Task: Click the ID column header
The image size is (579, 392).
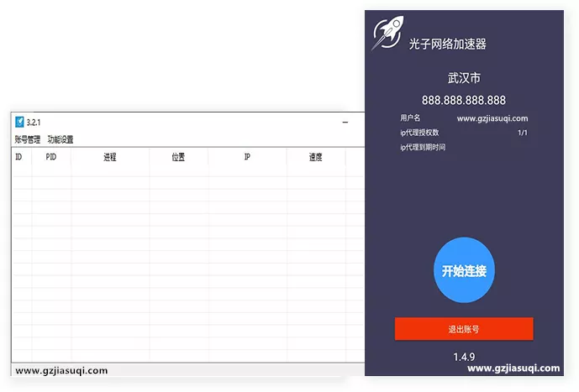Action: [x=18, y=157]
